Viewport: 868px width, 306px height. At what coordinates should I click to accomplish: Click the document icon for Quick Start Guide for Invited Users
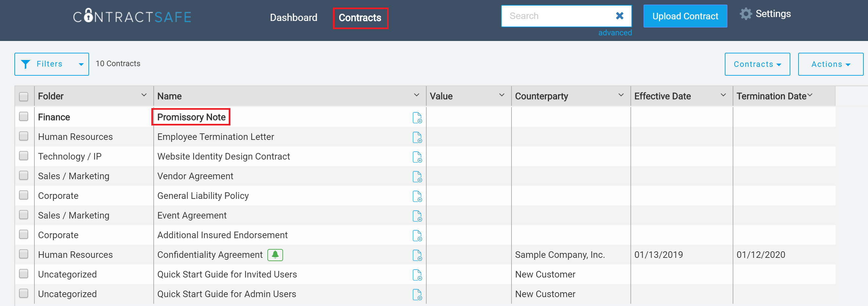[417, 275]
